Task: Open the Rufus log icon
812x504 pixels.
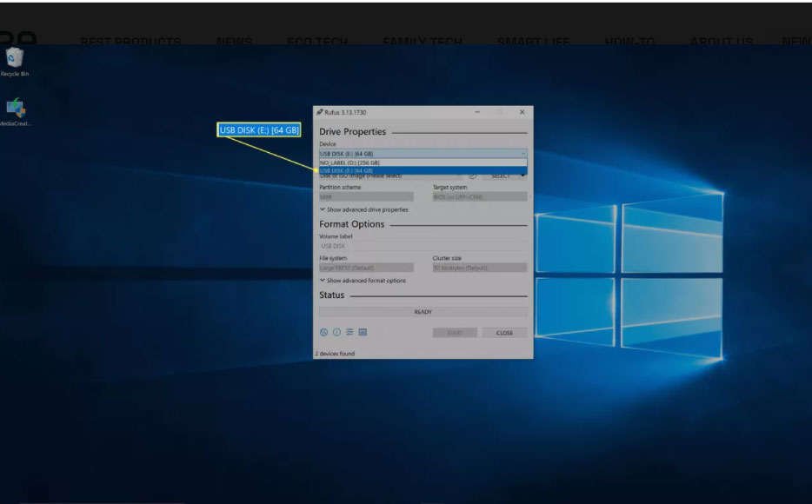Action: 363,332
